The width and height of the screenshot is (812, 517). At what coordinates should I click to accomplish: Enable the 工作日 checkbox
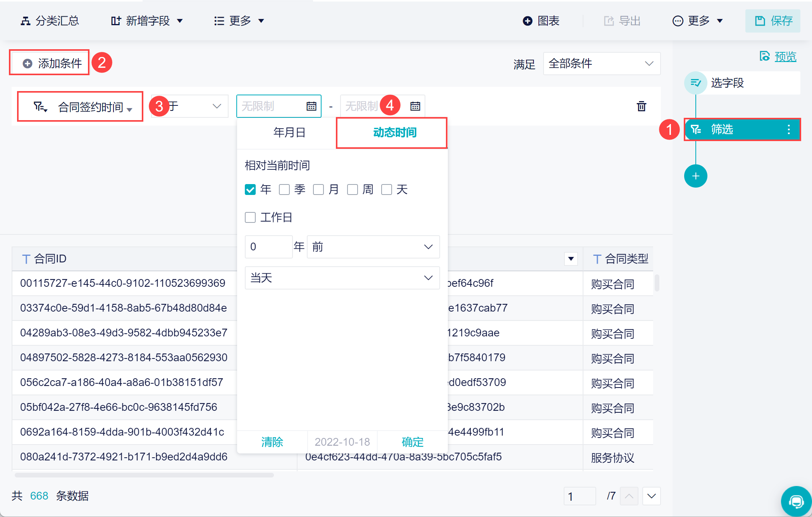tap(250, 217)
